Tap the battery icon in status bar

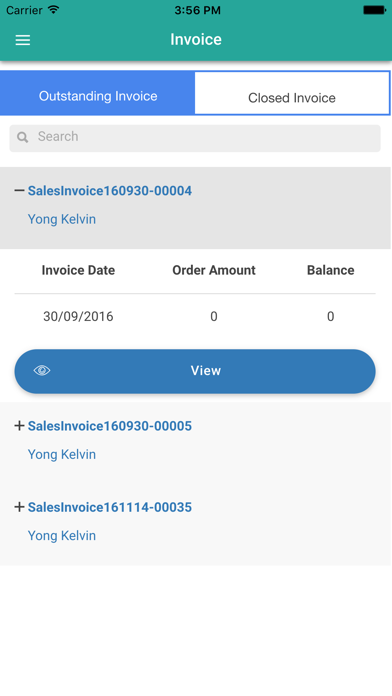pyautogui.click(x=374, y=10)
